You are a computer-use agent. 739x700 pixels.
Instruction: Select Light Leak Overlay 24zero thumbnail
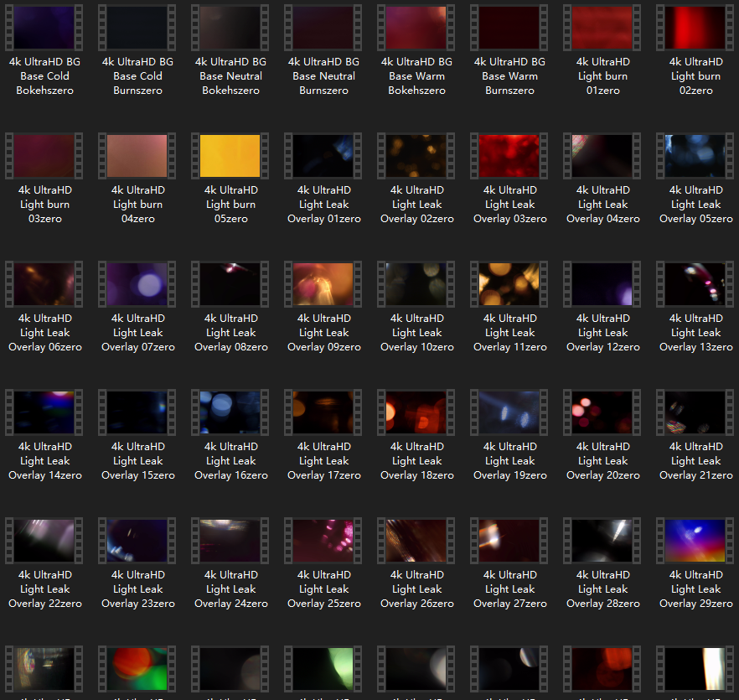230,541
